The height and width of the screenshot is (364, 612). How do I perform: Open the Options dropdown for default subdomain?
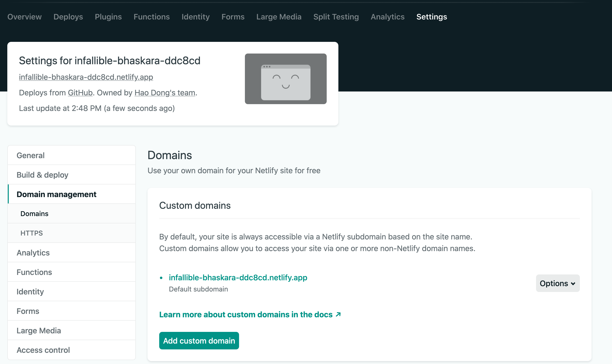click(557, 283)
